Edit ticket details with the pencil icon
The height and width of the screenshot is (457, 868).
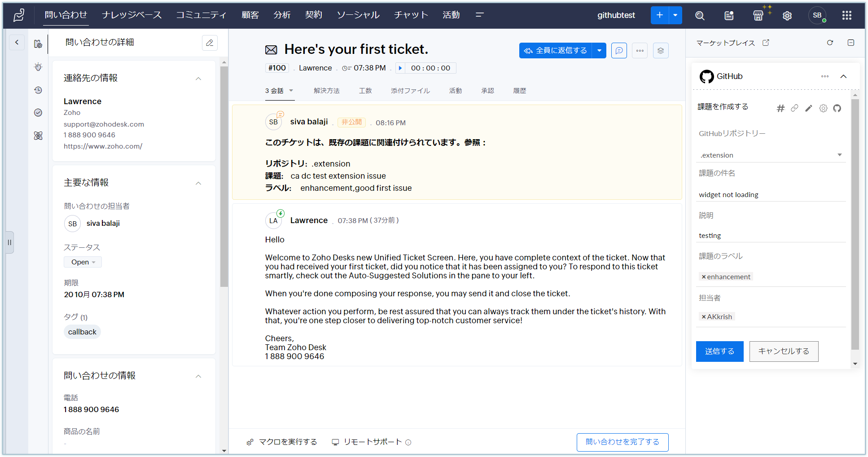pos(210,43)
